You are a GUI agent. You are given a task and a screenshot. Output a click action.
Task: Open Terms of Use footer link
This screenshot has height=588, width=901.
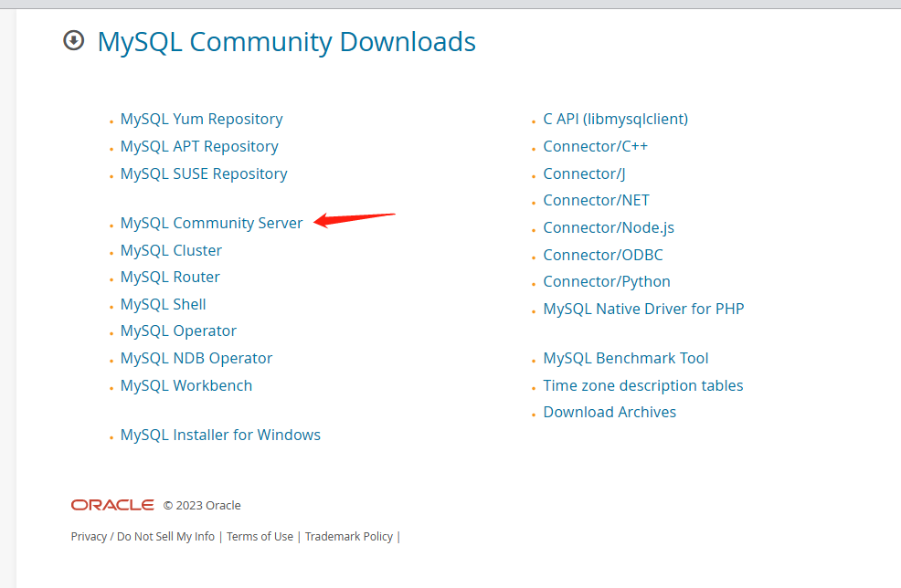coord(260,536)
